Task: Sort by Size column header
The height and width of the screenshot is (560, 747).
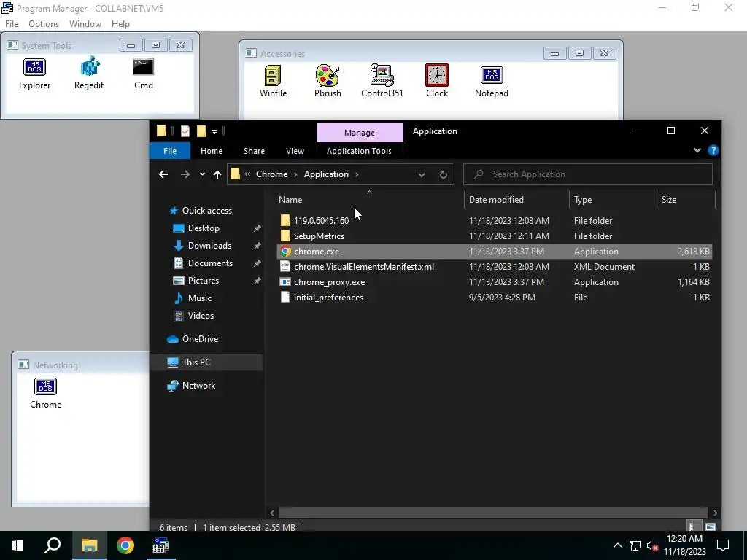Action: click(686, 200)
